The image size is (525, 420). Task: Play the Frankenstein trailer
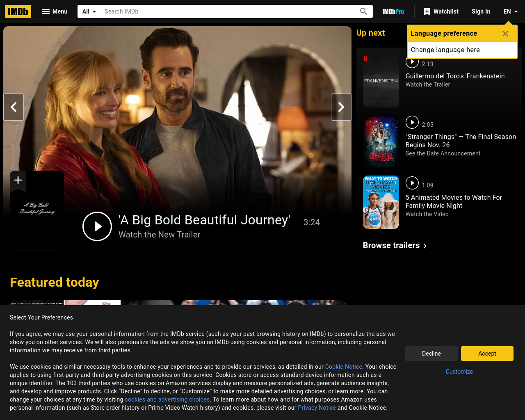tap(412, 62)
